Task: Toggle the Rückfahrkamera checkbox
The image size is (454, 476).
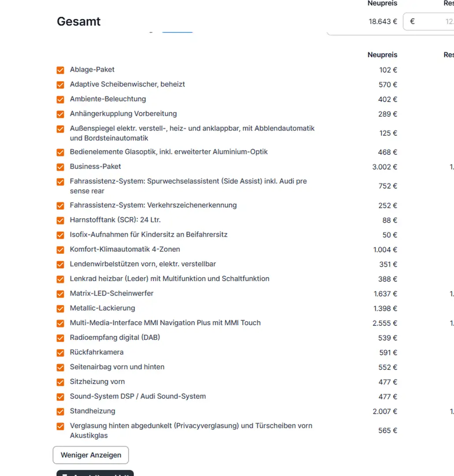Action: click(x=60, y=353)
